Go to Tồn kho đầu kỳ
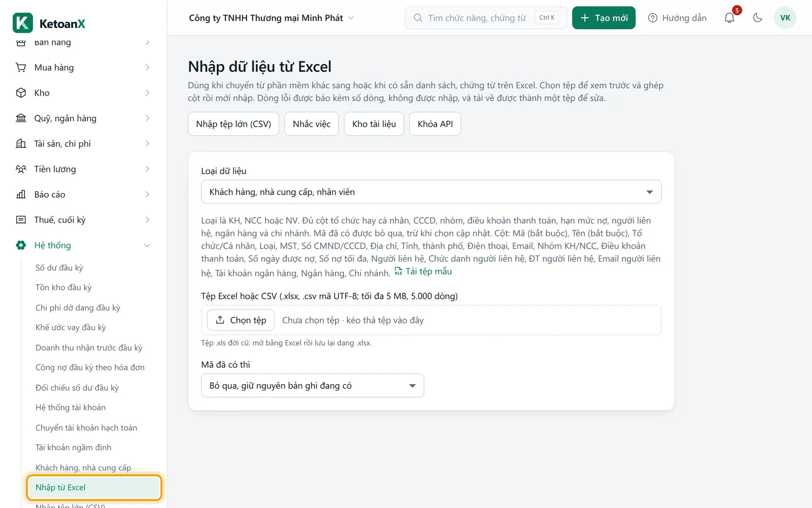Viewport: 812px width, 508px height. 63,288
